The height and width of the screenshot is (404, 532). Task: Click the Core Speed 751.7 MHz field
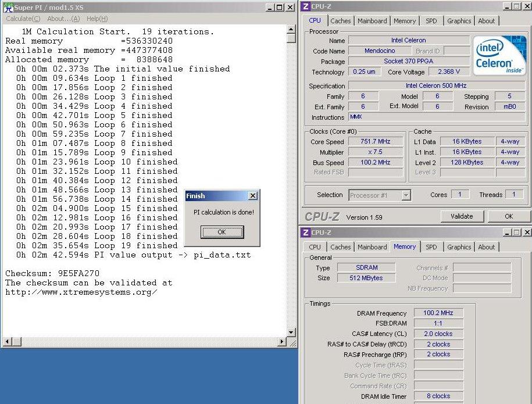click(x=376, y=141)
